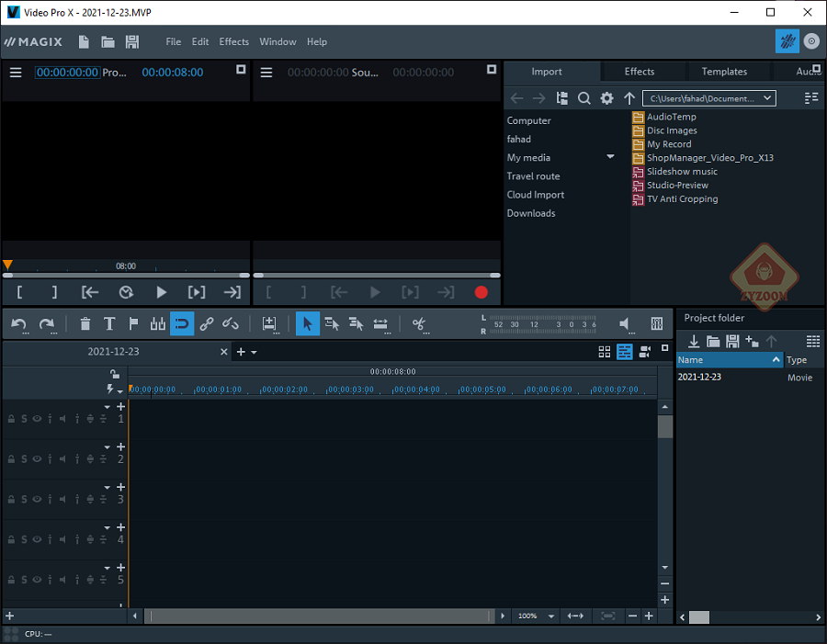The height and width of the screenshot is (644, 827).
Task: Click the Name column sort arrow in Project folder
Action: (776, 360)
